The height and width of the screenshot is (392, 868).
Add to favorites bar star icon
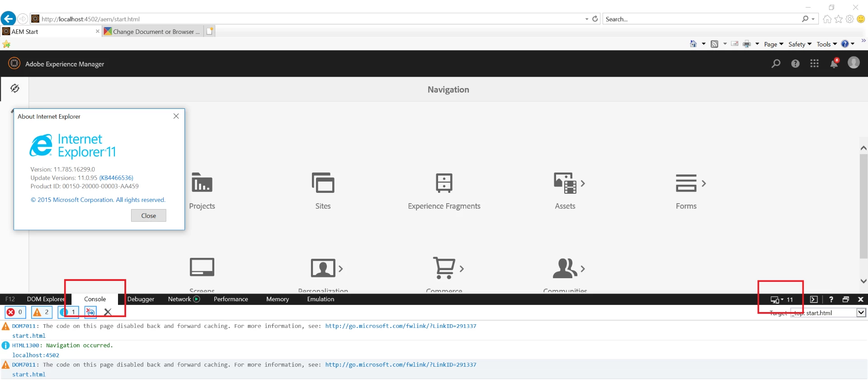[x=6, y=44]
